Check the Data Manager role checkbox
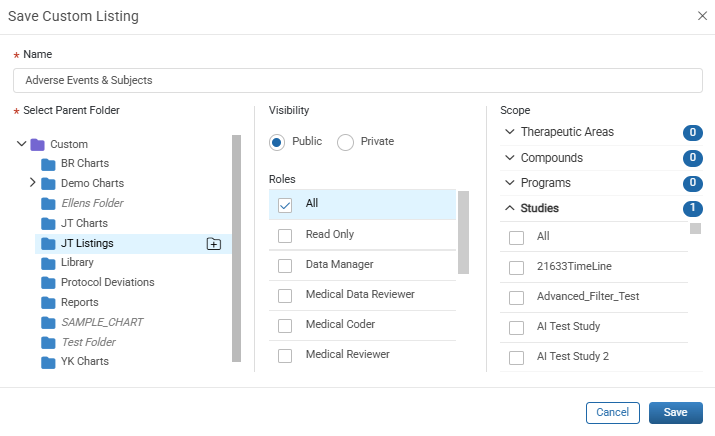The width and height of the screenshot is (715, 436). click(285, 265)
